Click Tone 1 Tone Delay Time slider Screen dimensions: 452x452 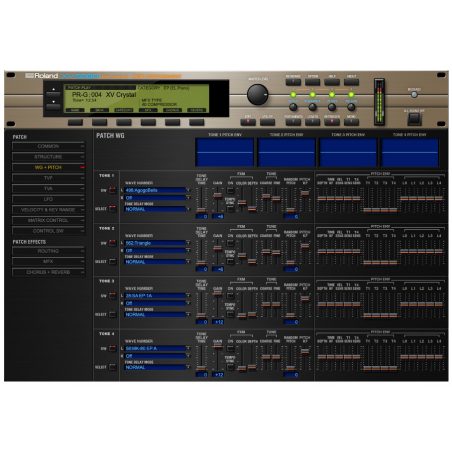coord(201,210)
